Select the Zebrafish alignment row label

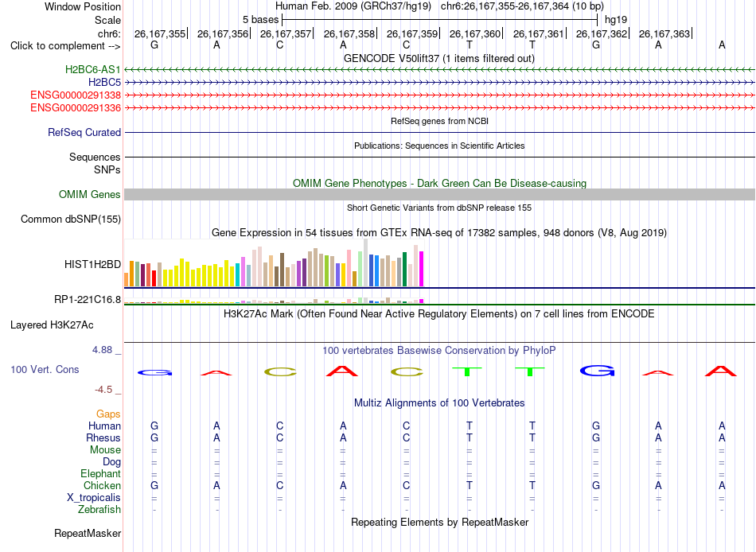coord(99,510)
